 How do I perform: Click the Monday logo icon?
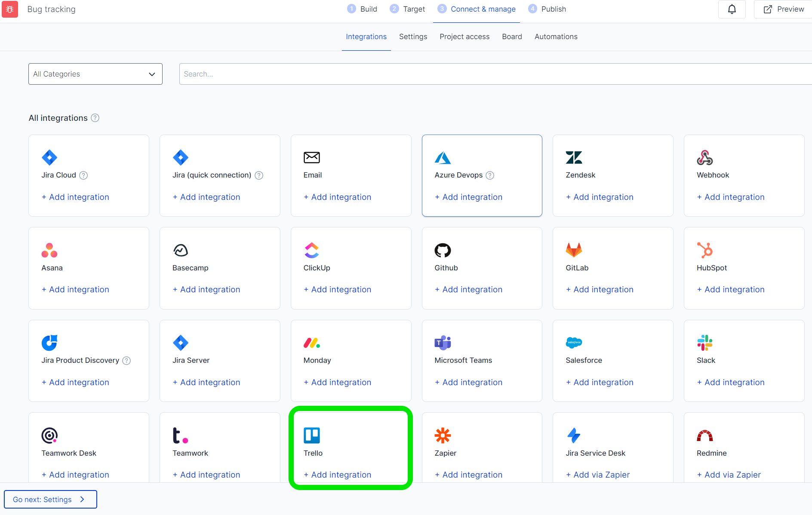tap(312, 343)
